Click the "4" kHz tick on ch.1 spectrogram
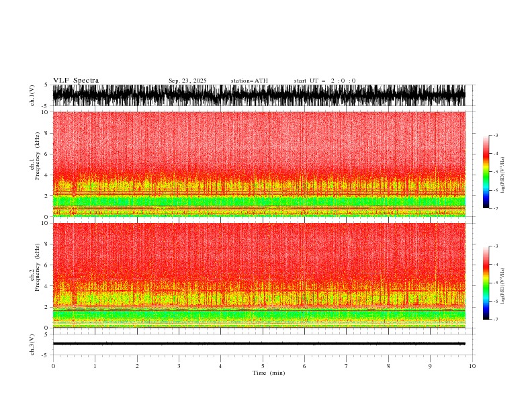Screen dimensions: 532x411 tap(47, 175)
